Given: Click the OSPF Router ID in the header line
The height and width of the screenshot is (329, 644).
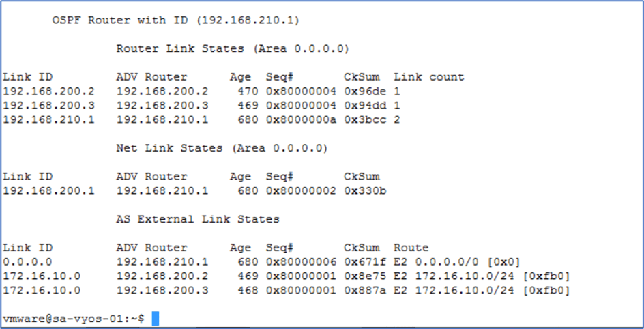Looking at the screenshot, I should click(248, 20).
